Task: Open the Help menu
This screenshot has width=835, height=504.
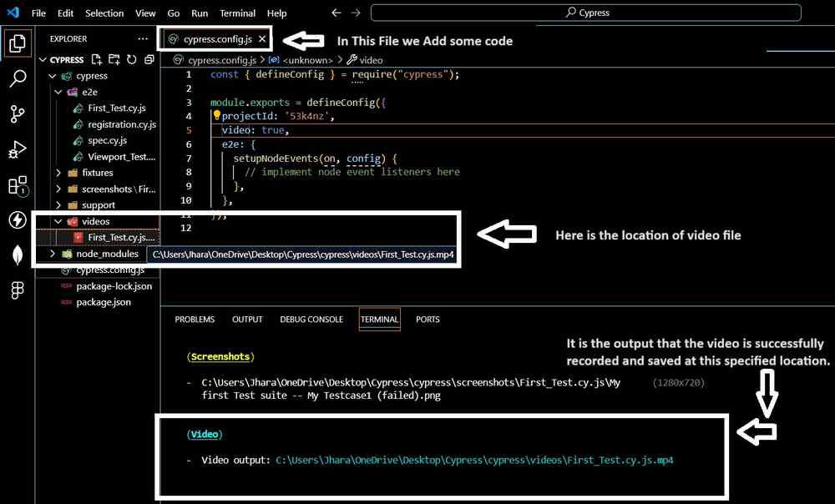Action: pyautogui.click(x=276, y=13)
